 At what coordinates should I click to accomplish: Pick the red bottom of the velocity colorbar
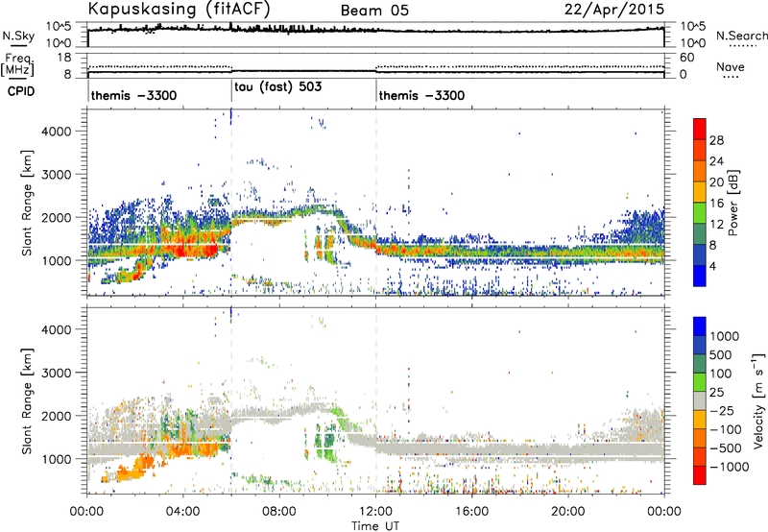[700, 475]
